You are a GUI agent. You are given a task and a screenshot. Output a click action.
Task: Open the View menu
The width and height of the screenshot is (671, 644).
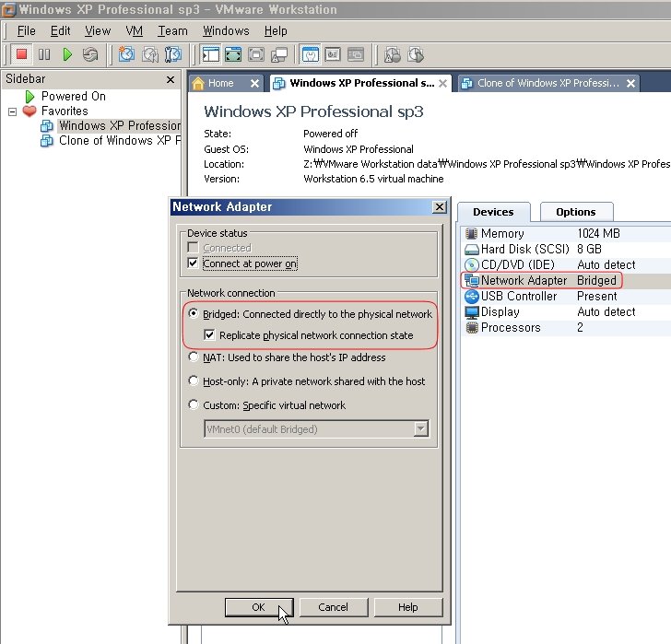coord(98,30)
